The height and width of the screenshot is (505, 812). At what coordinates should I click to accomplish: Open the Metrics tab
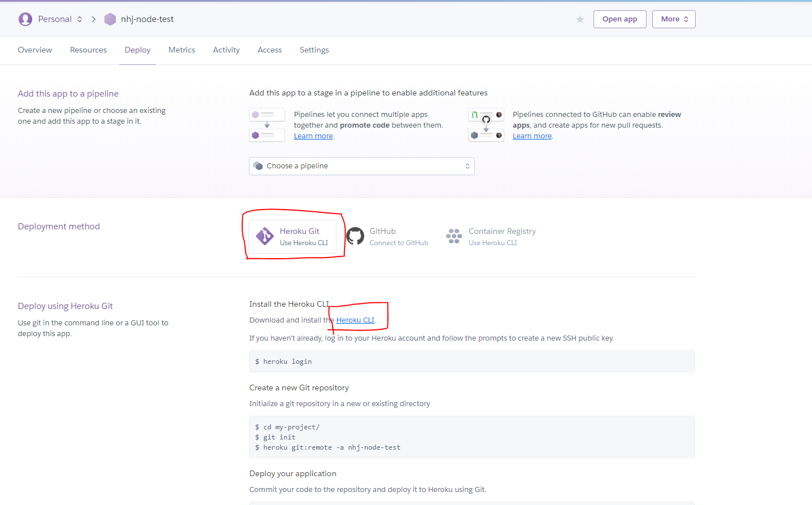point(182,50)
